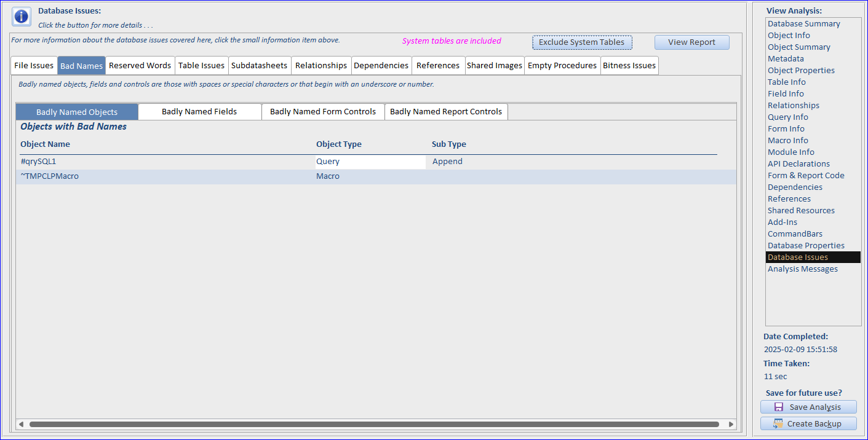This screenshot has width=868, height=440.
Task: Click the Exclude System Tables button
Action: pos(582,42)
